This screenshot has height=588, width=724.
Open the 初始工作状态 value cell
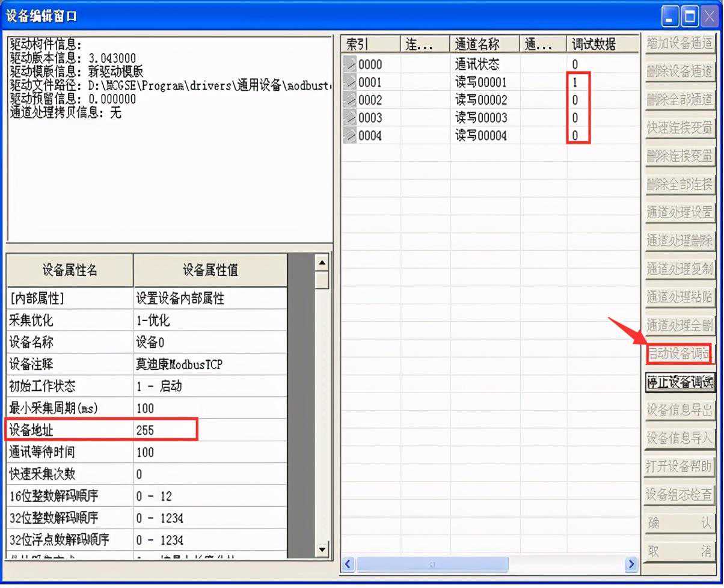[209, 386]
